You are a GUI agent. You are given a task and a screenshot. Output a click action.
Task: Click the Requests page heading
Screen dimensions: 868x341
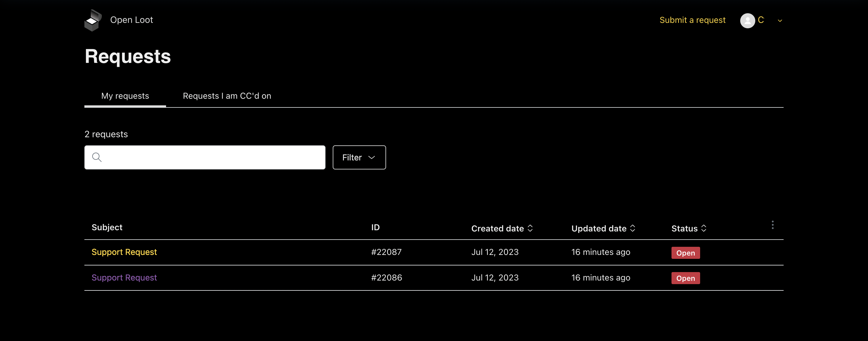point(128,56)
